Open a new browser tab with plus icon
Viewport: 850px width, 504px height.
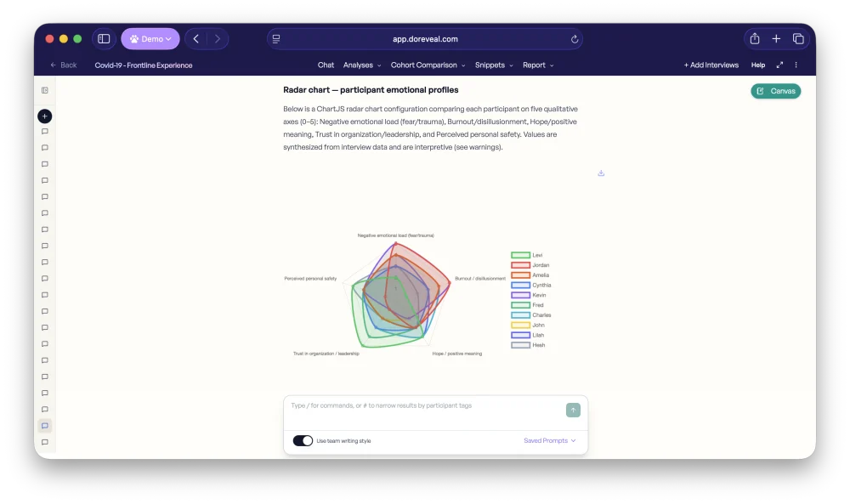coord(776,38)
